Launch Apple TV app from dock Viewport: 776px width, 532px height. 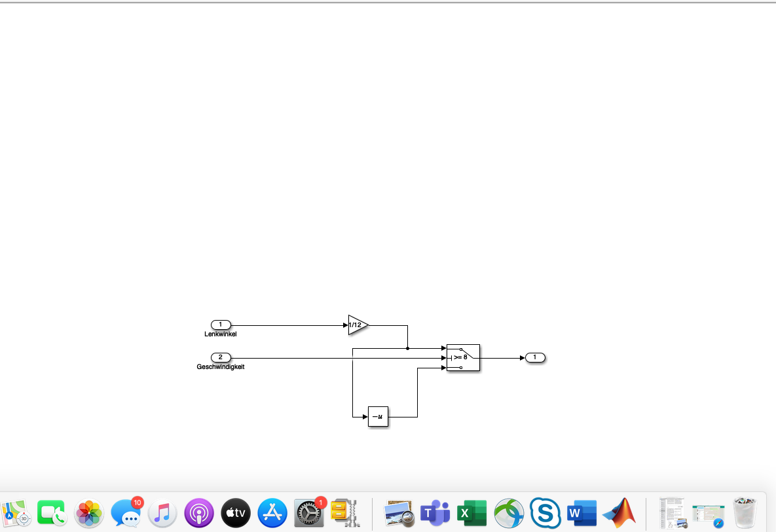pyautogui.click(x=236, y=513)
